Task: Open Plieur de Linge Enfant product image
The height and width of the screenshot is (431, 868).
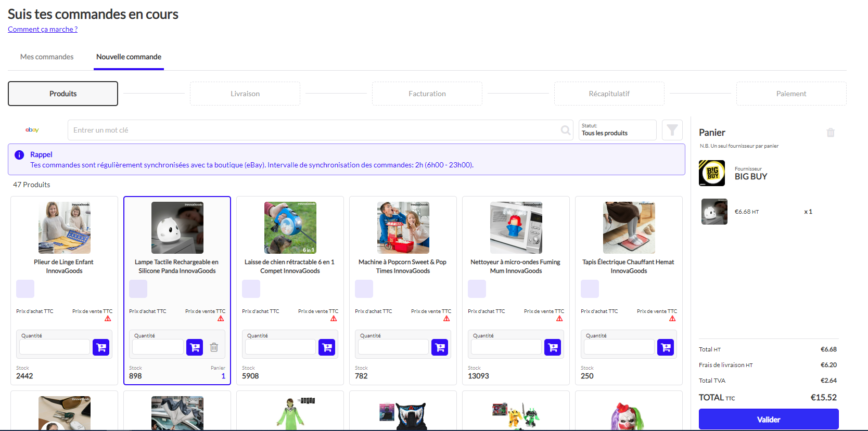Action: (65, 228)
